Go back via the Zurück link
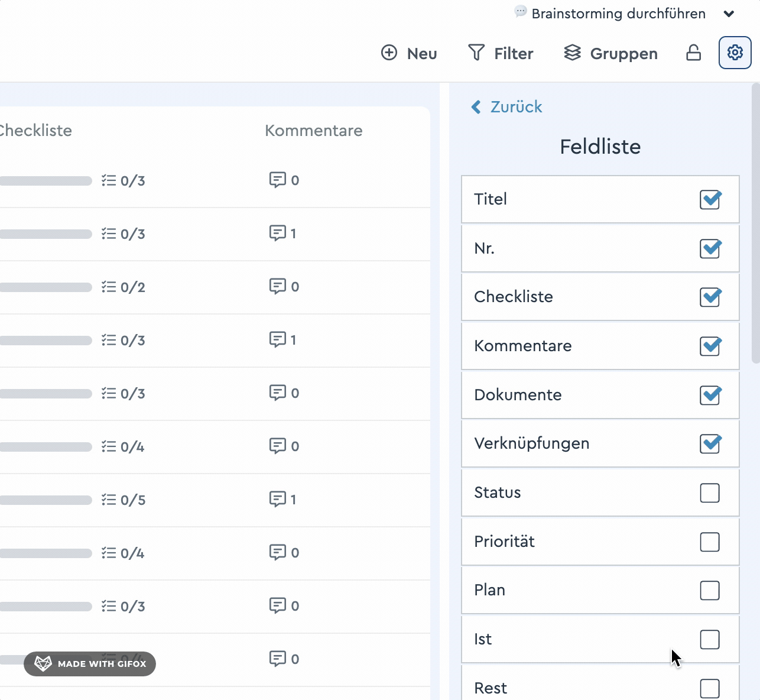760x700 pixels. point(516,107)
